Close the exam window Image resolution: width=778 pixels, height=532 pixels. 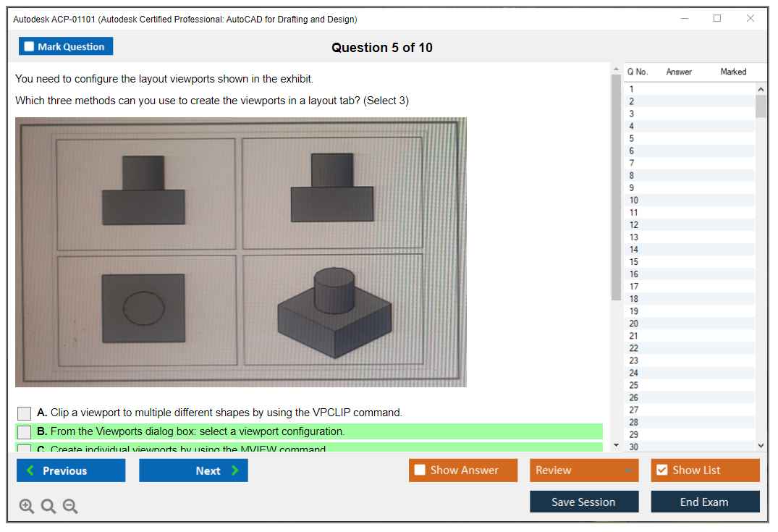pos(750,19)
